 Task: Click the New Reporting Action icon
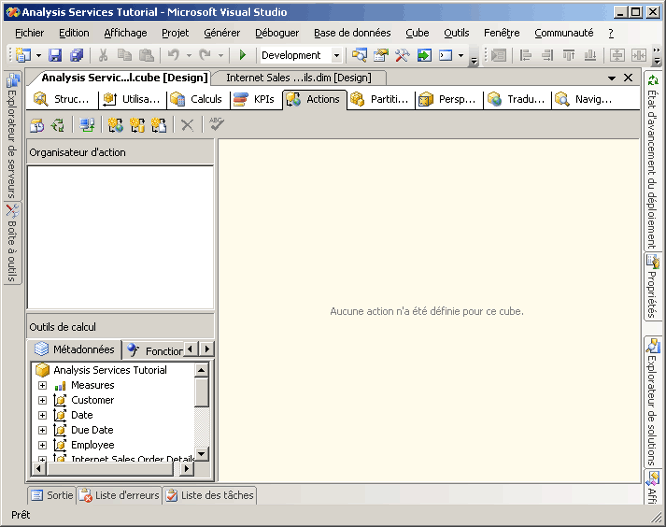(159, 125)
